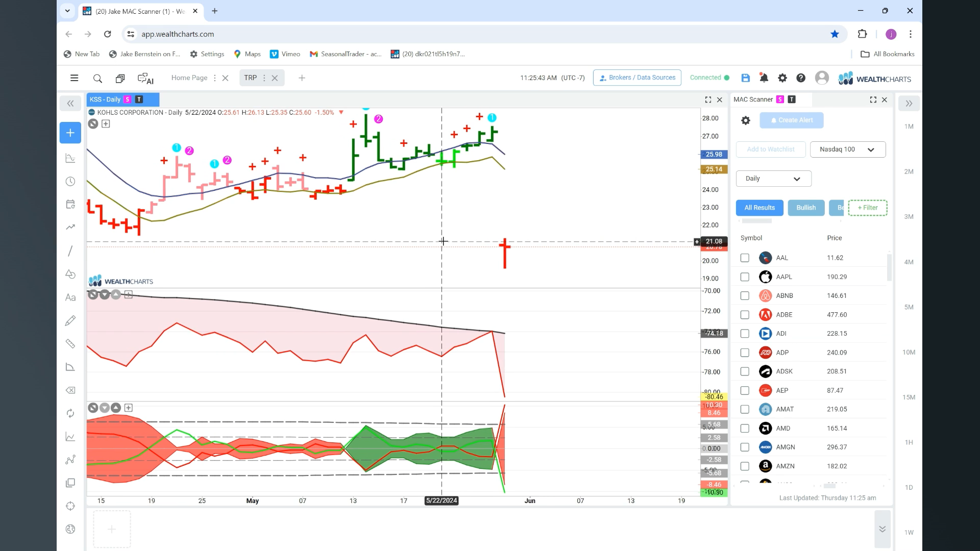
Task: Open the user profile avatar
Action: click(822, 78)
